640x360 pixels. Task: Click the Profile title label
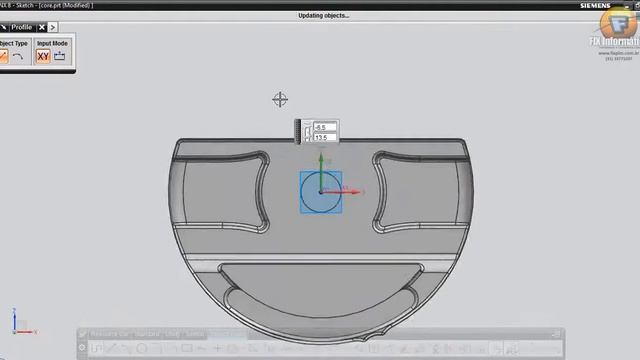click(21, 27)
